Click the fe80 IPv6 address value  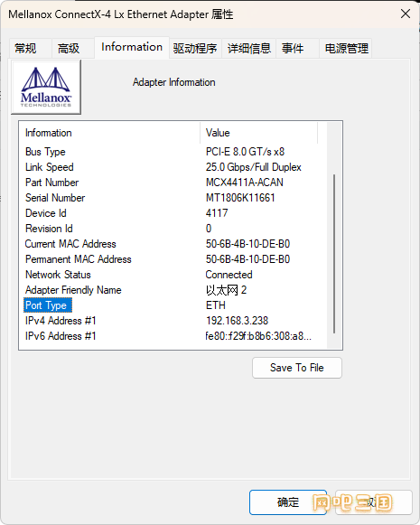pyautogui.click(x=258, y=336)
